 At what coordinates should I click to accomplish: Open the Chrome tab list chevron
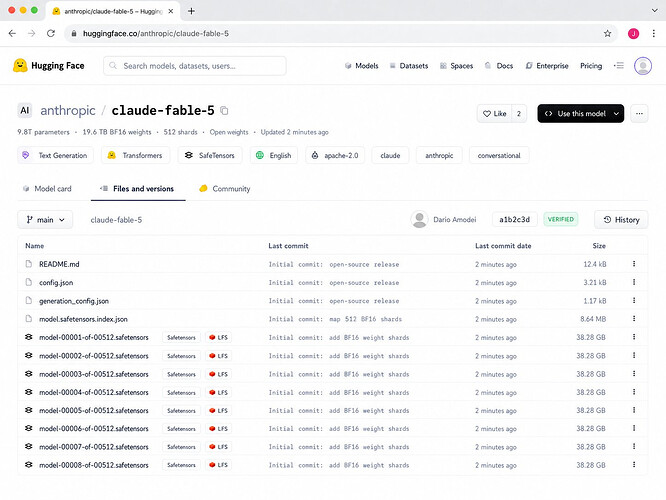pos(655,11)
